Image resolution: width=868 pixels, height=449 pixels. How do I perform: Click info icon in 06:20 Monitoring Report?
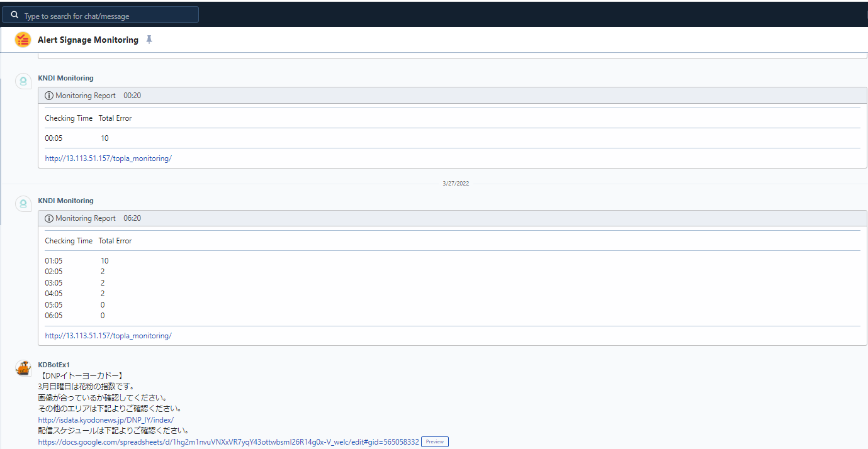[x=49, y=218]
